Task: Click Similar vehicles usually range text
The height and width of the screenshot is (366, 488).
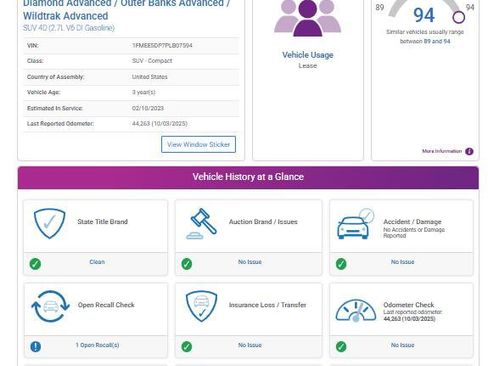Action: pyautogui.click(x=425, y=37)
